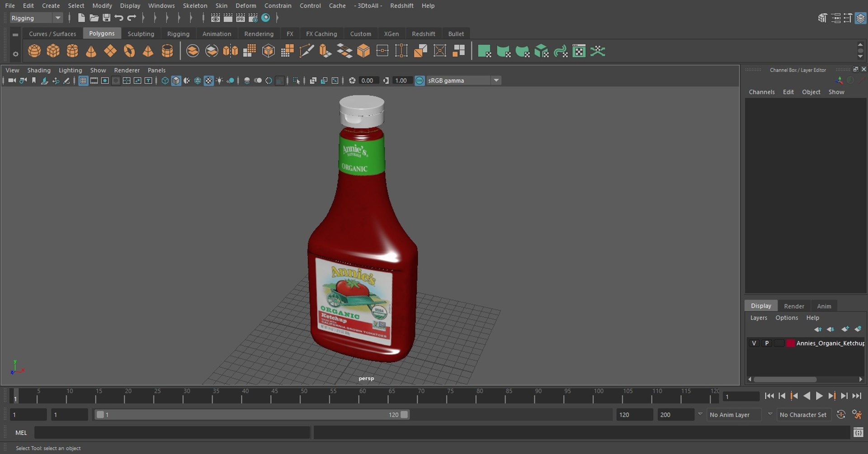The width and height of the screenshot is (868, 454).
Task: Open the No Anim Layer dropdown
Action: (x=734, y=415)
